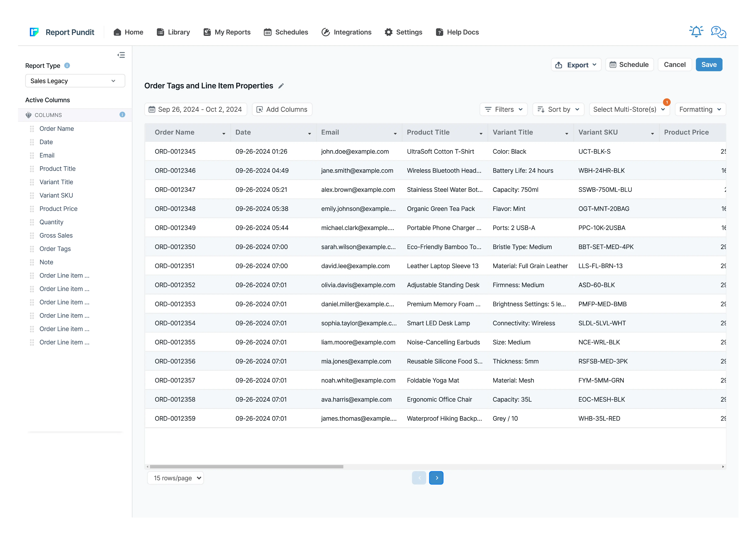This screenshot has height=535, width=756.
Task: Open the Sales Legacy report type dropdown
Action: (x=75, y=81)
